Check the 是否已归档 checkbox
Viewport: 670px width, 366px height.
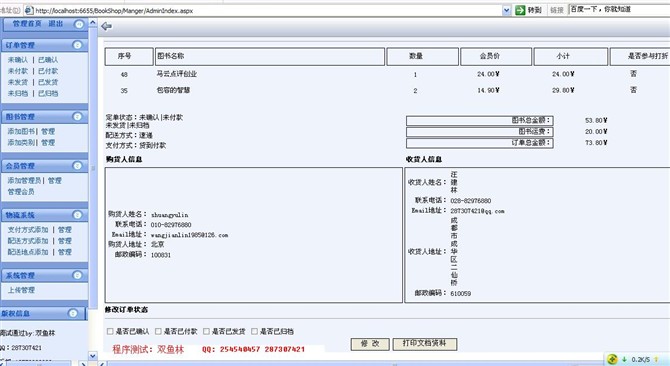[255, 331]
